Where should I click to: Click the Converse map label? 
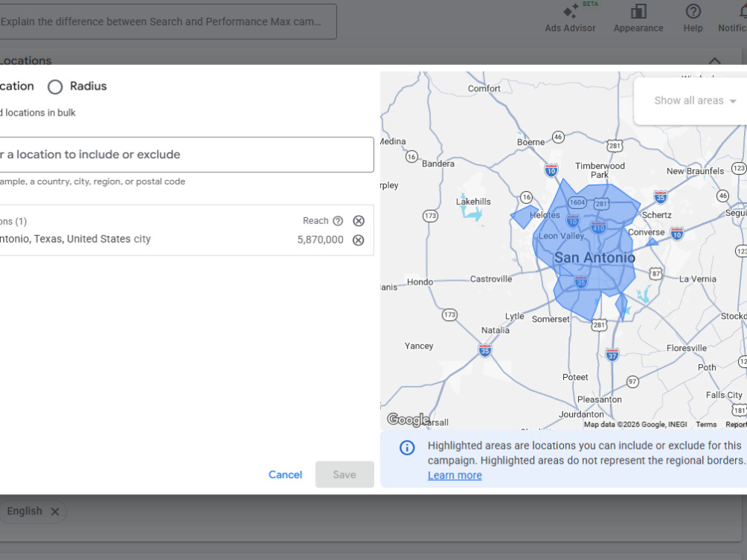(x=646, y=232)
